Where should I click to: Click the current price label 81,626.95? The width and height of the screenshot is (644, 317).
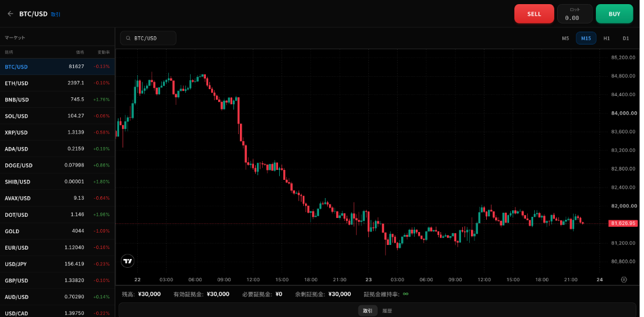[x=623, y=223]
